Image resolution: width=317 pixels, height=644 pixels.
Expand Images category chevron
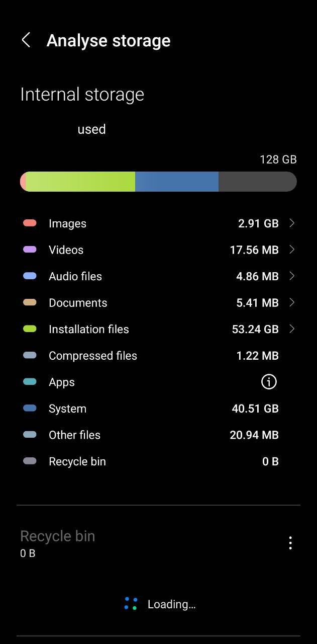point(292,223)
